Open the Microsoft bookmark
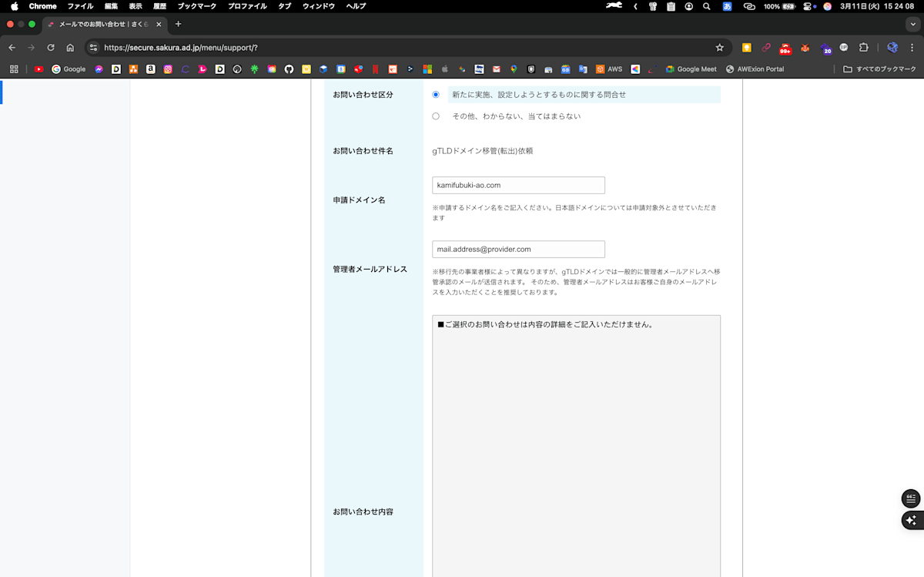The height and width of the screenshot is (577, 924). click(x=427, y=69)
